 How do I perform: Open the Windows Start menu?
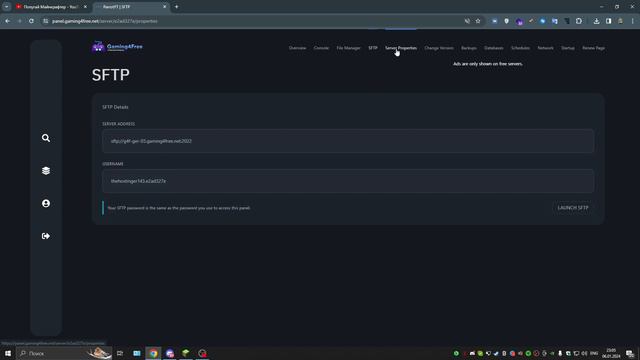[x=8, y=353]
